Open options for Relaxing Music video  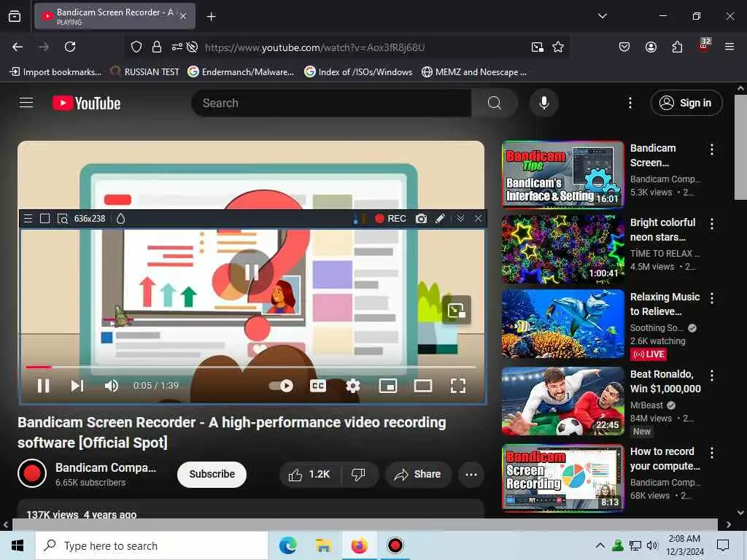[x=712, y=298]
